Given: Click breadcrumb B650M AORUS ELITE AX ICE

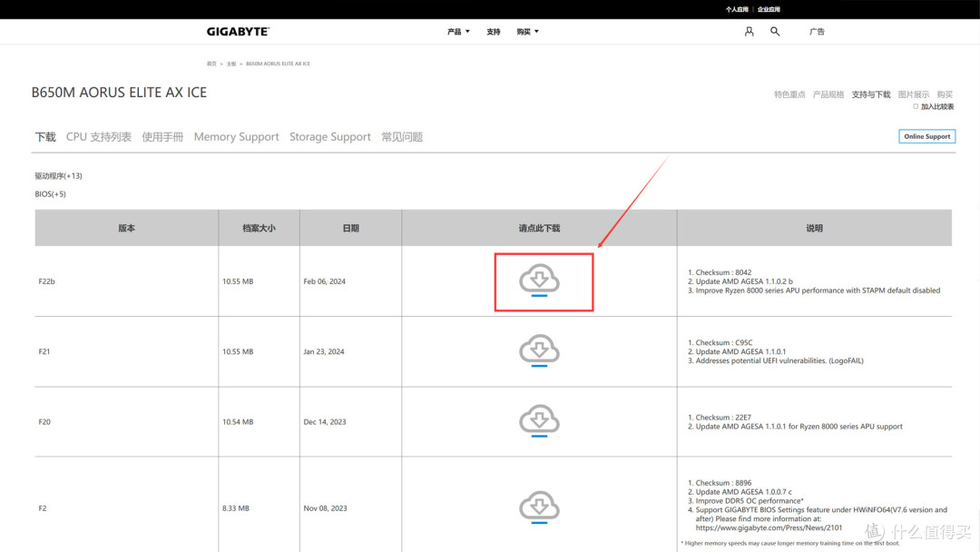Looking at the screenshot, I should click(279, 64).
